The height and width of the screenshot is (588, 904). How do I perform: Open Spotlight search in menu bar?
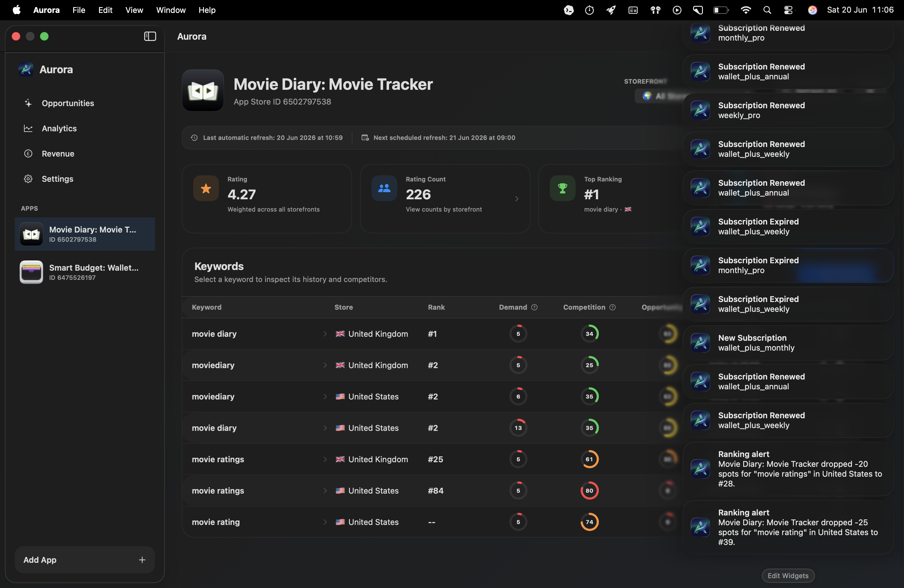(767, 10)
